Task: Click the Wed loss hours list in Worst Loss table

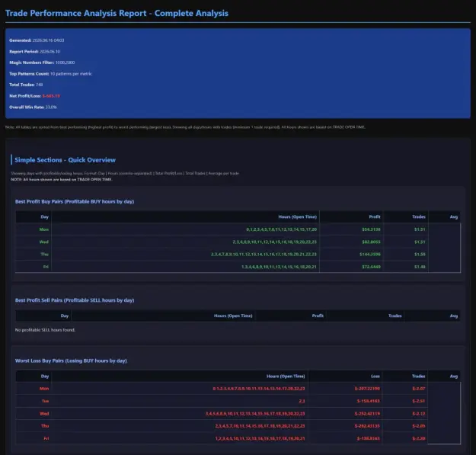Action: pos(255,414)
